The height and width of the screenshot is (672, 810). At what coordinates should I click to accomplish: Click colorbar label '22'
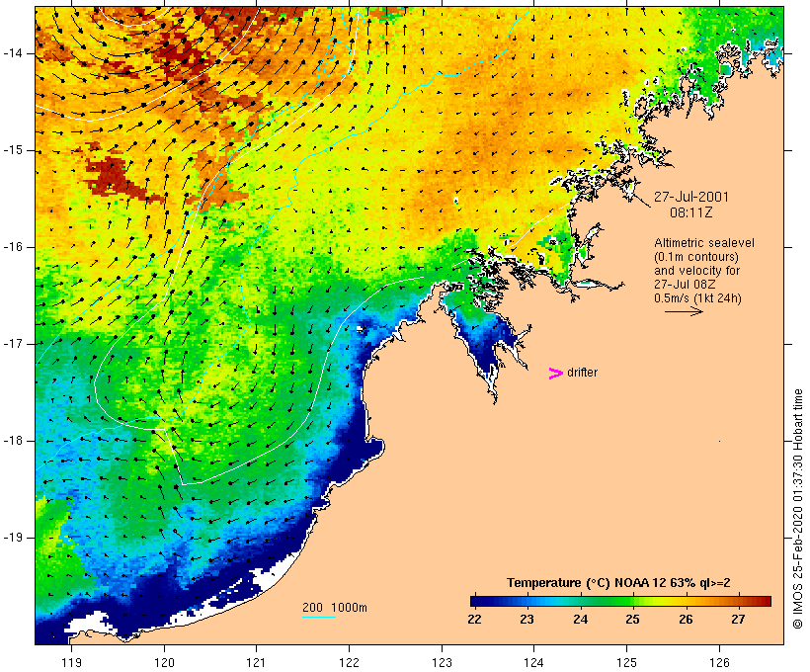474,620
